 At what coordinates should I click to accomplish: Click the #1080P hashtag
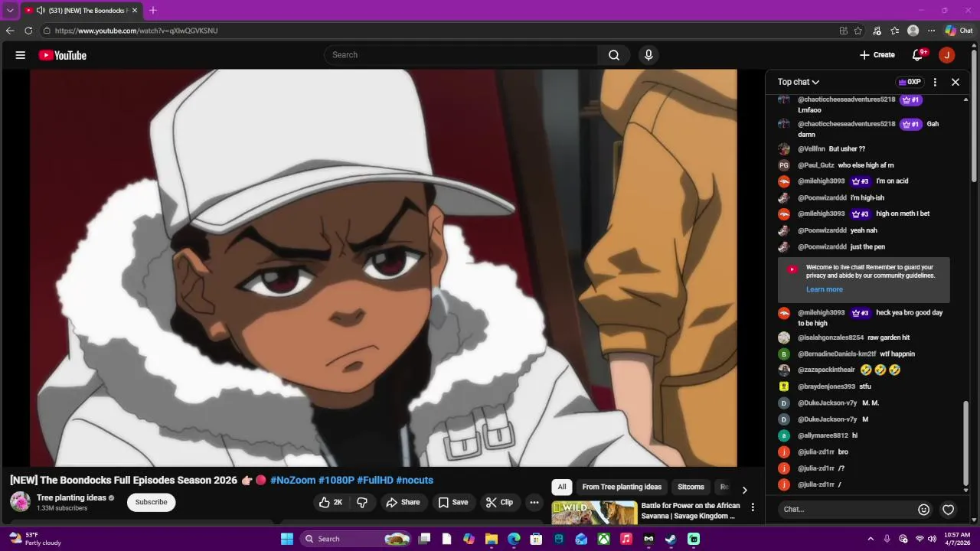click(336, 481)
